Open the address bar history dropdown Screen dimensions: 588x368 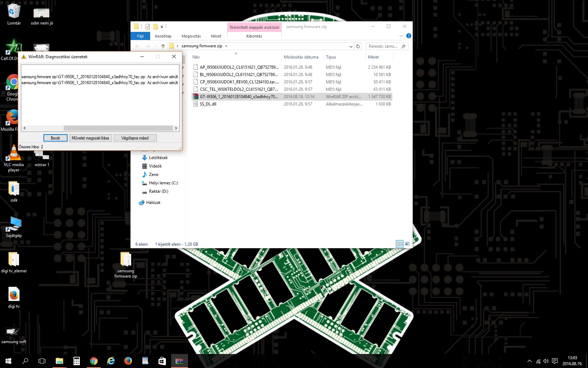[x=351, y=46]
